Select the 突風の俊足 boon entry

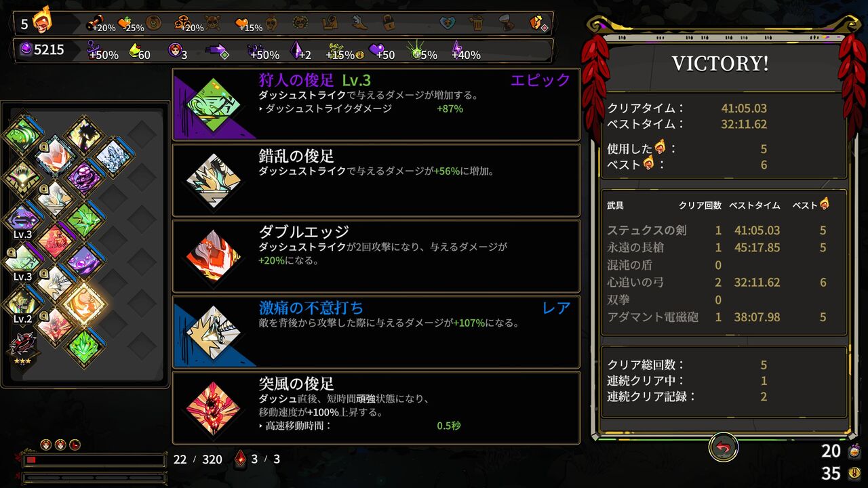click(376, 407)
